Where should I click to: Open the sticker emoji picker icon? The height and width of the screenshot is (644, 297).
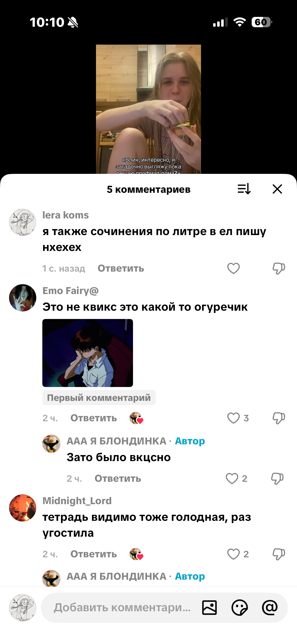point(240,608)
